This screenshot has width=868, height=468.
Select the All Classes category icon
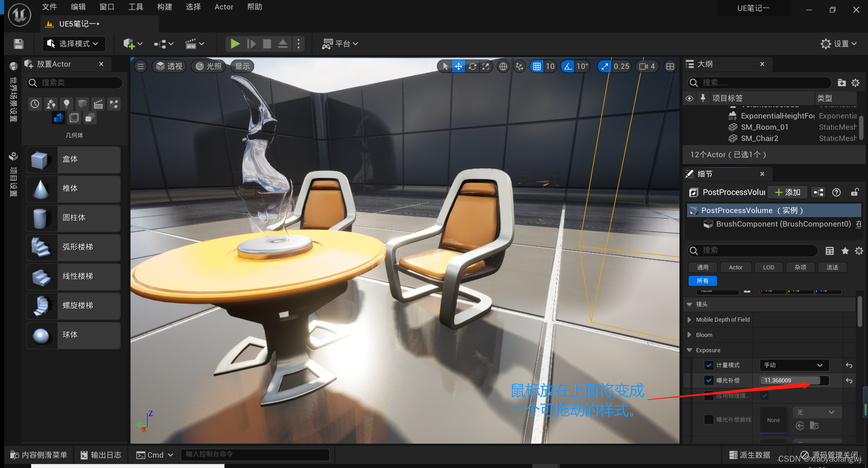90,118
